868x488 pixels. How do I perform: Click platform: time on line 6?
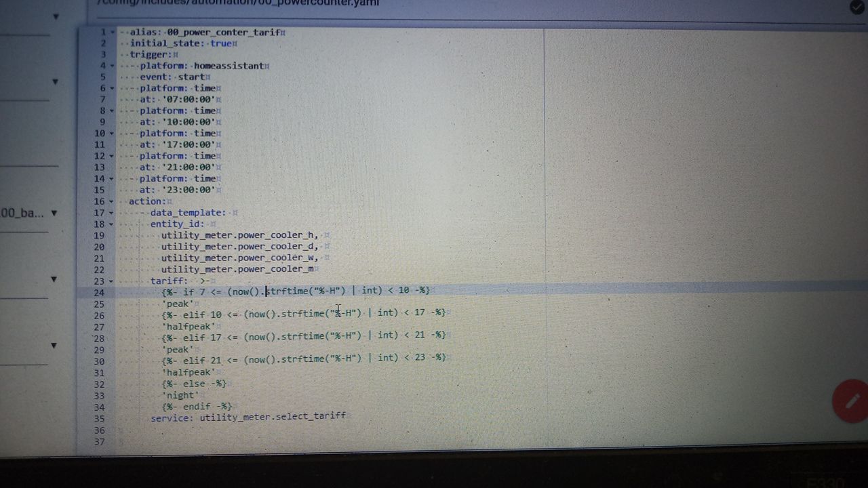(x=178, y=88)
